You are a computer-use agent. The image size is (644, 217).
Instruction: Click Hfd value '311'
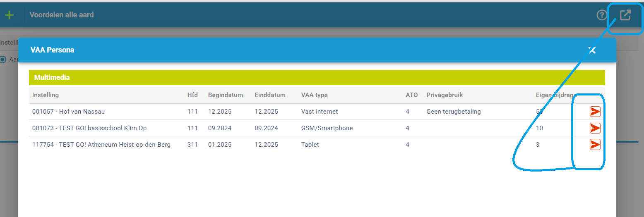pos(192,145)
